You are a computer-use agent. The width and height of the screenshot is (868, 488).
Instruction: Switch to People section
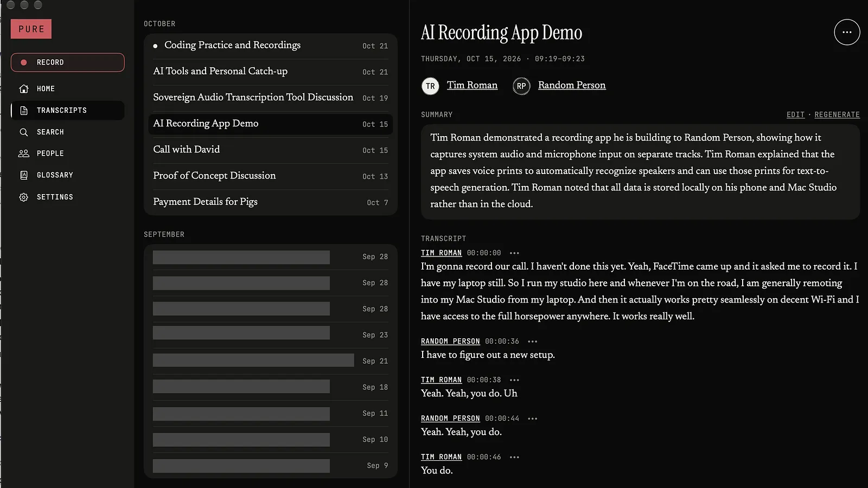point(68,153)
